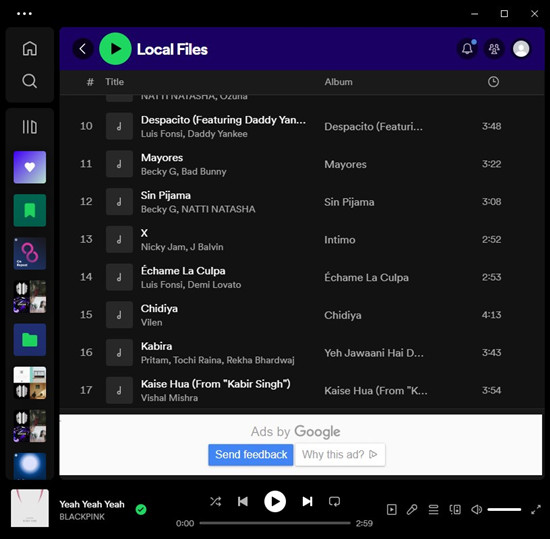The height and width of the screenshot is (539, 550).
Task: Open Connect to a device icon
Action: [x=455, y=510]
